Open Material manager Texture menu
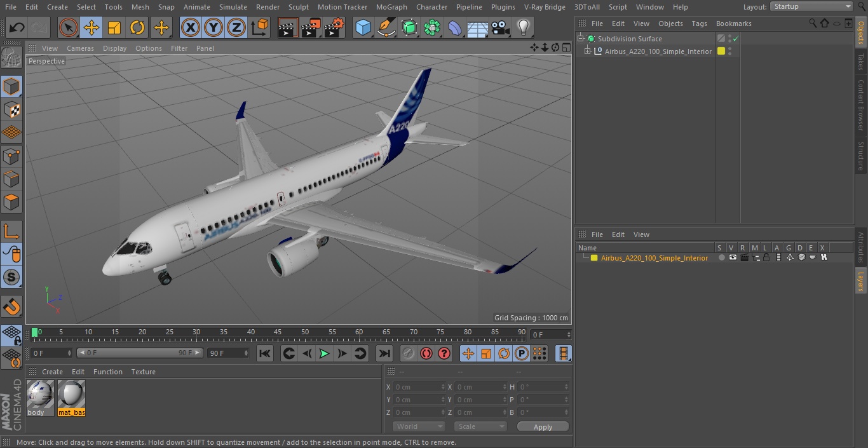The height and width of the screenshot is (448, 868). pyautogui.click(x=143, y=372)
